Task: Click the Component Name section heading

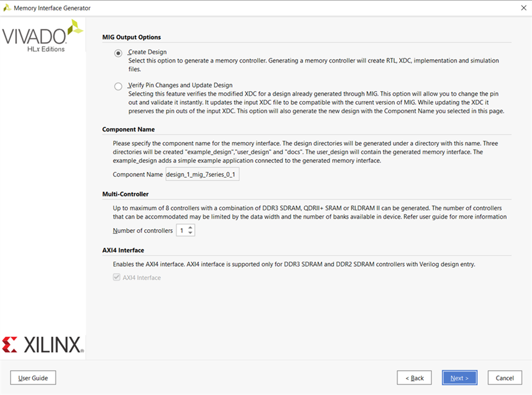Action: pyautogui.click(x=128, y=129)
